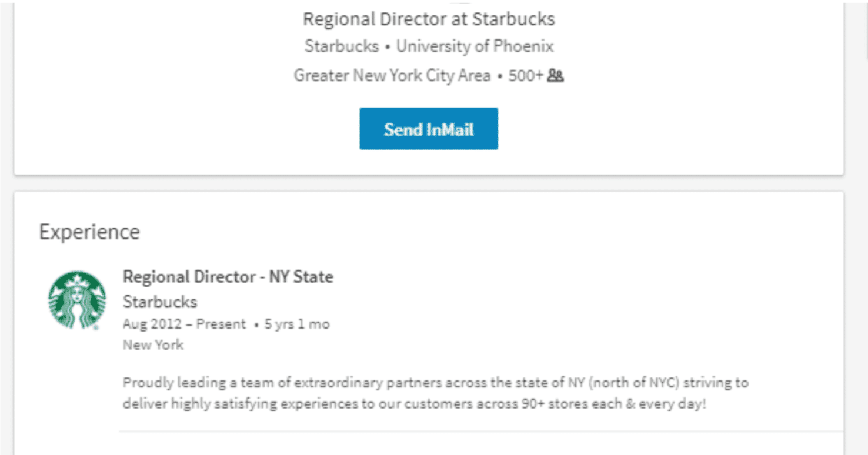Image resolution: width=868 pixels, height=455 pixels.
Task: Select the Aug 2012 – Present date range
Action: [x=185, y=324]
